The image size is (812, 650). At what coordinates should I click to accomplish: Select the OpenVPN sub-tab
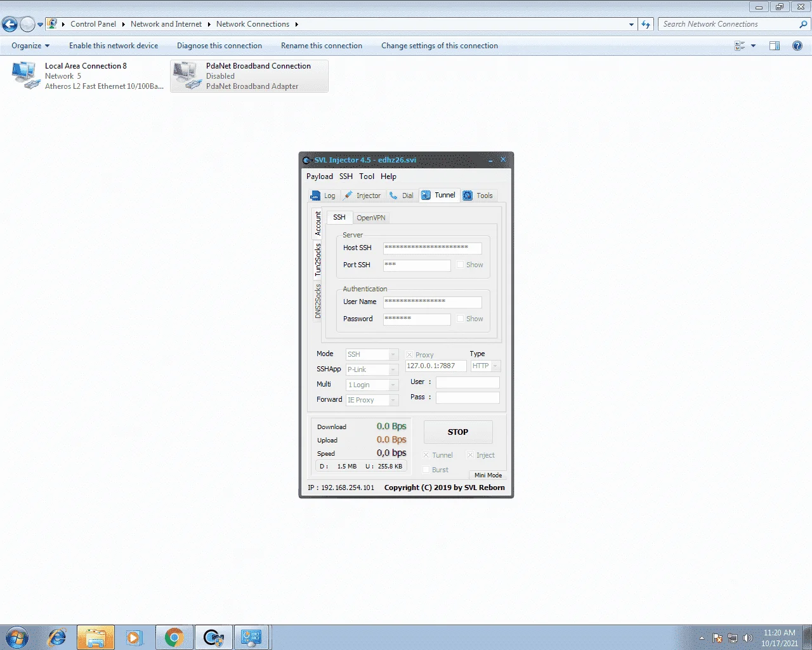(x=370, y=218)
